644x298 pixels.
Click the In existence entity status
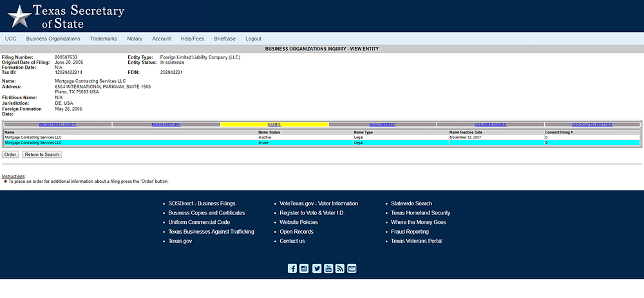(172, 62)
